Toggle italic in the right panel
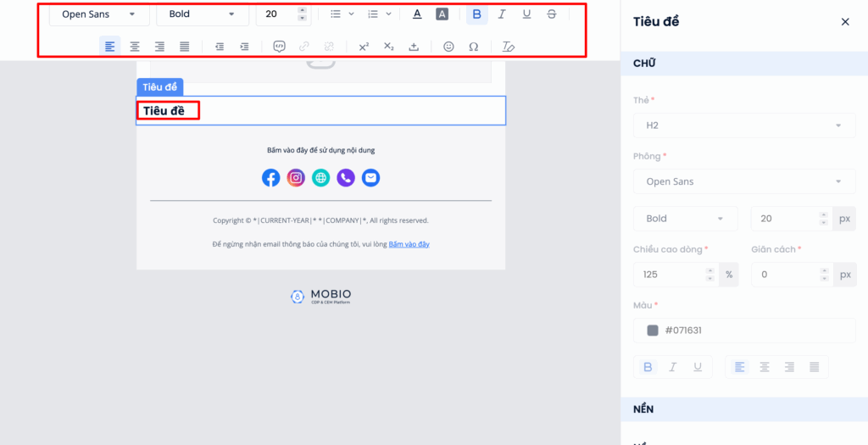 click(673, 367)
